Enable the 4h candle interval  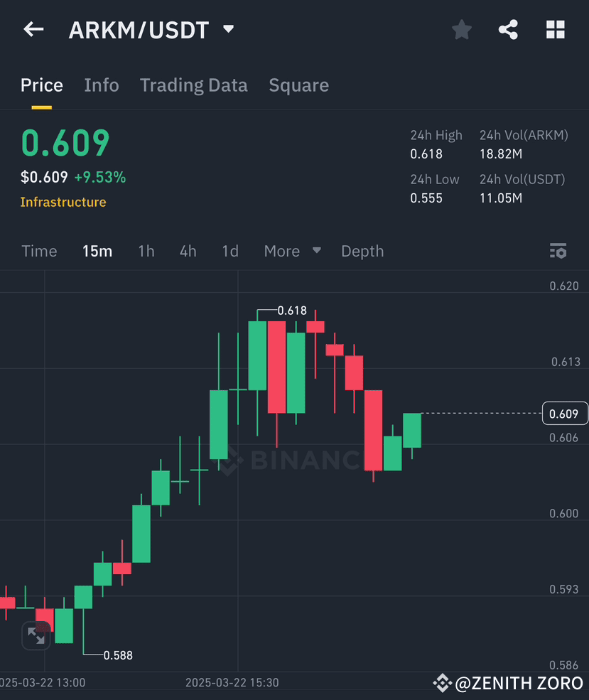[x=187, y=251]
